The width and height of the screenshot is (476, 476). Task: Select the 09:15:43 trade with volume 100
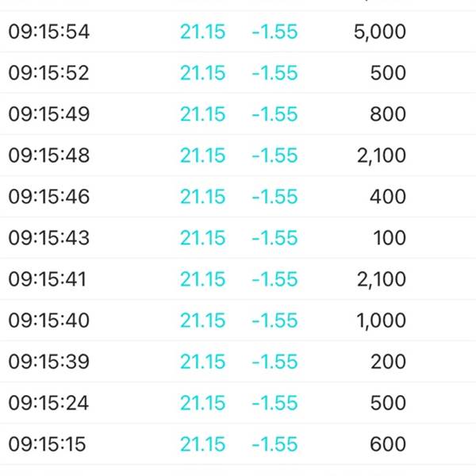click(238, 238)
